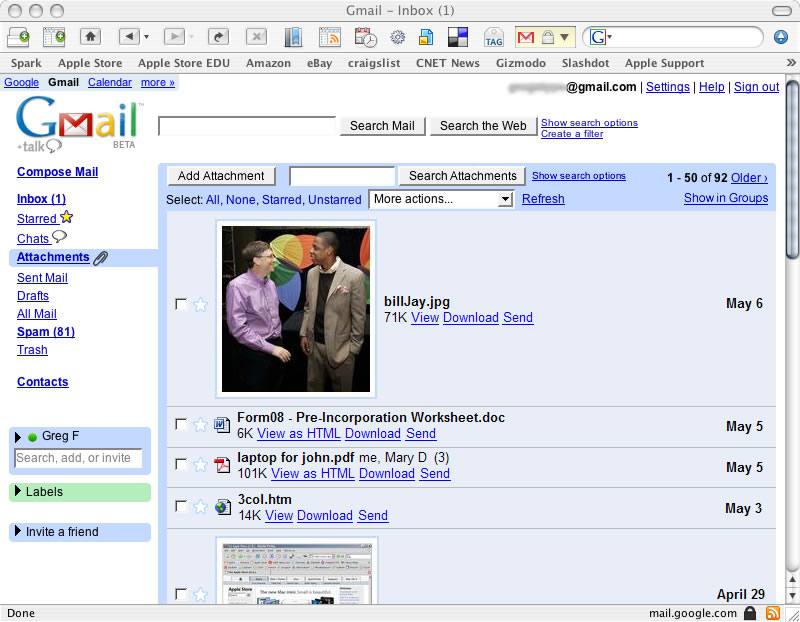Click the Add Attachment button
The height and width of the screenshot is (622, 800).
[x=221, y=176]
